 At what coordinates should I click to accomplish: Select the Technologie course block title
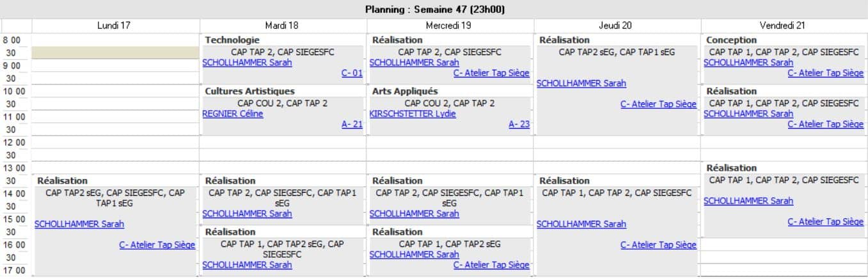232,40
